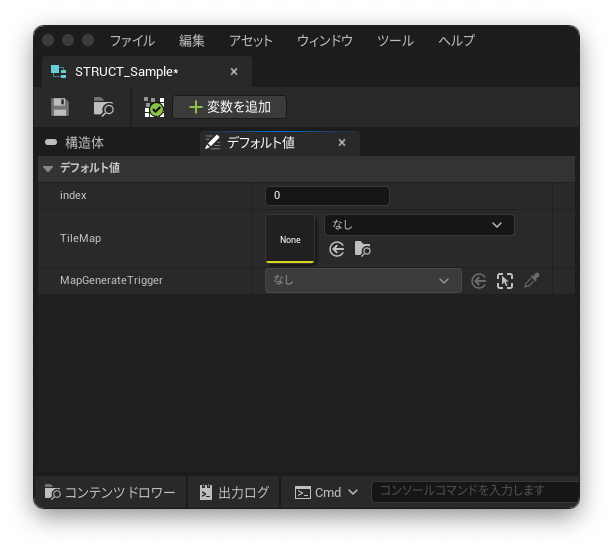Viewport: 613px width, 550px height.
Task: Open the アセット menu
Action: click(251, 41)
